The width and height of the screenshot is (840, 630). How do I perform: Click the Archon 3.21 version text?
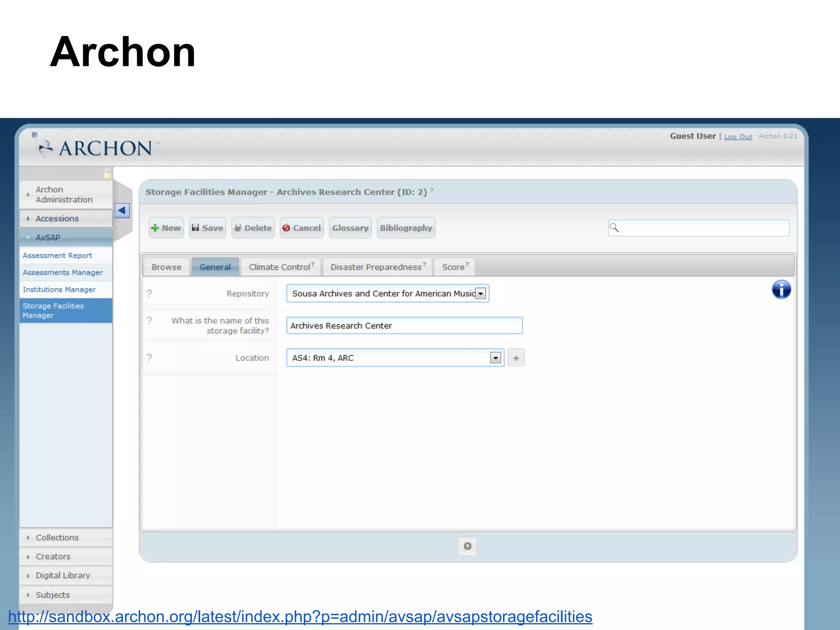coord(778,136)
